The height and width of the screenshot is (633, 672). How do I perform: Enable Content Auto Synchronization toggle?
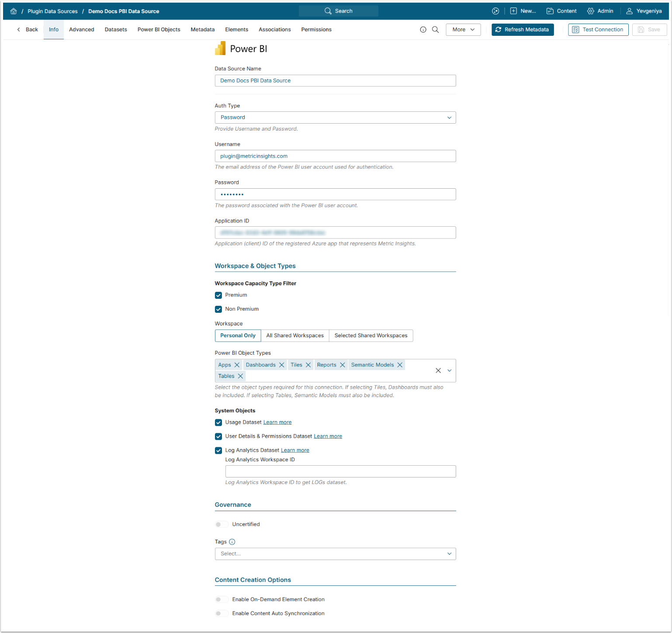click(222, 614)
